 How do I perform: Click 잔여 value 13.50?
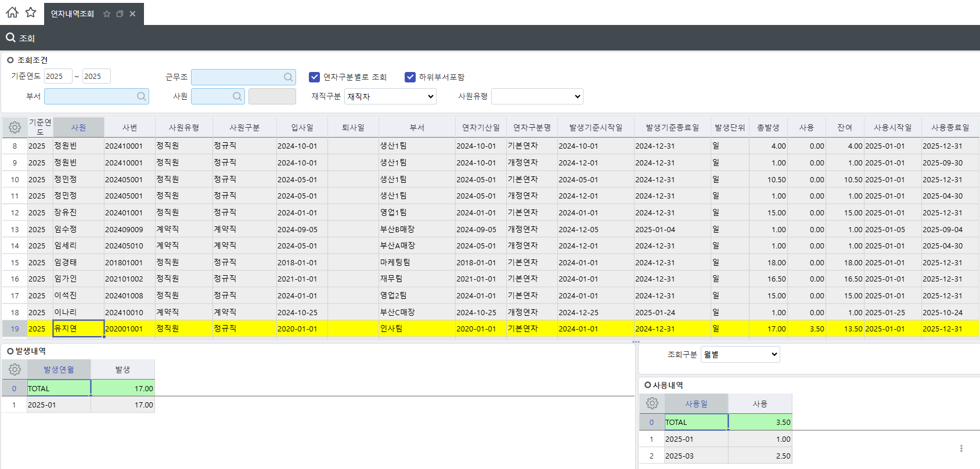tap(845, 329)
